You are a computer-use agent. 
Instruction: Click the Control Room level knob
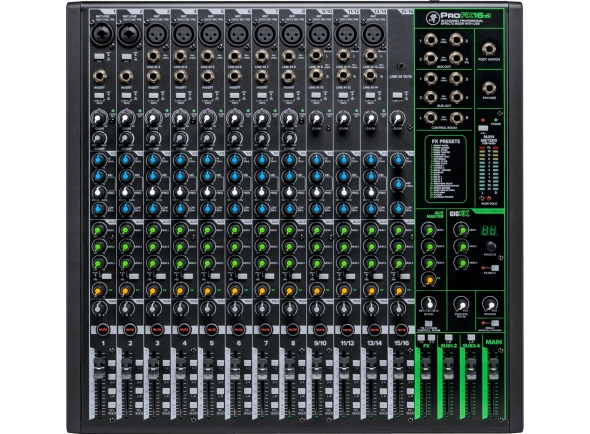[x=461, y=304]
